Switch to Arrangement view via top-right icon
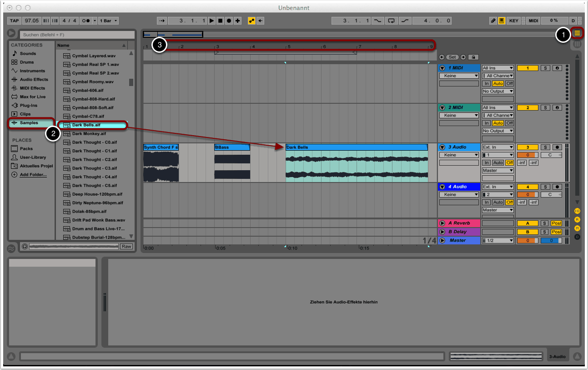Image resolution: width=588 pixels, height=370 pixels. click(578, 33)
